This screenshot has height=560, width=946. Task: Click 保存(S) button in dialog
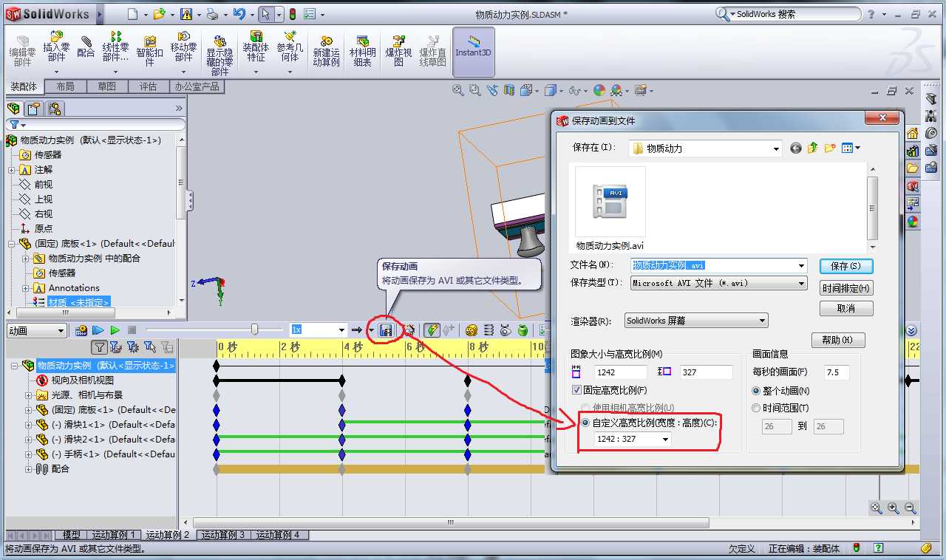tap(846, 265)
